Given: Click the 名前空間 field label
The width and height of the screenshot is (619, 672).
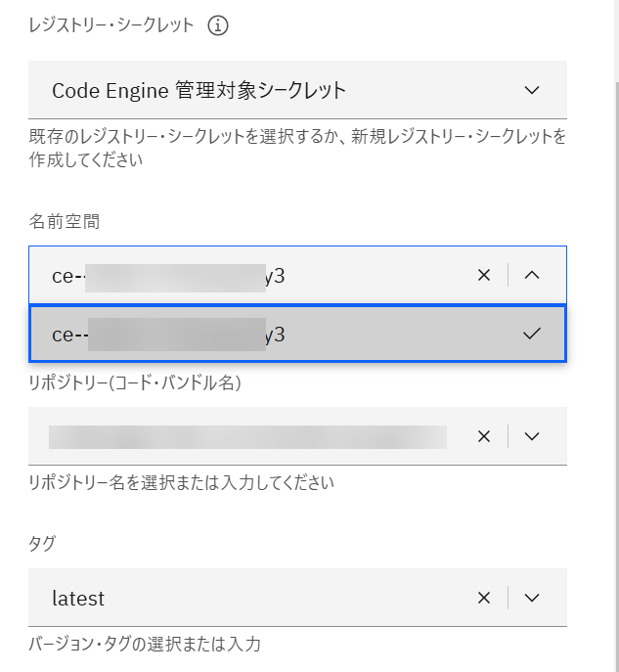Looking at the screenshot, I should [65, 222].
